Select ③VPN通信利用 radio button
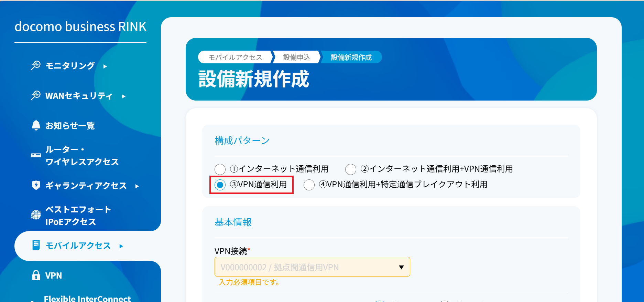Screen dimensions: 644x302 point(220,185)
